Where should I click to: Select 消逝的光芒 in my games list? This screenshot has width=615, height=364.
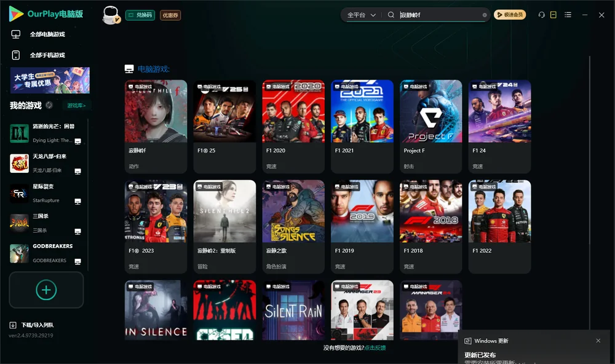tap(46, 133)
